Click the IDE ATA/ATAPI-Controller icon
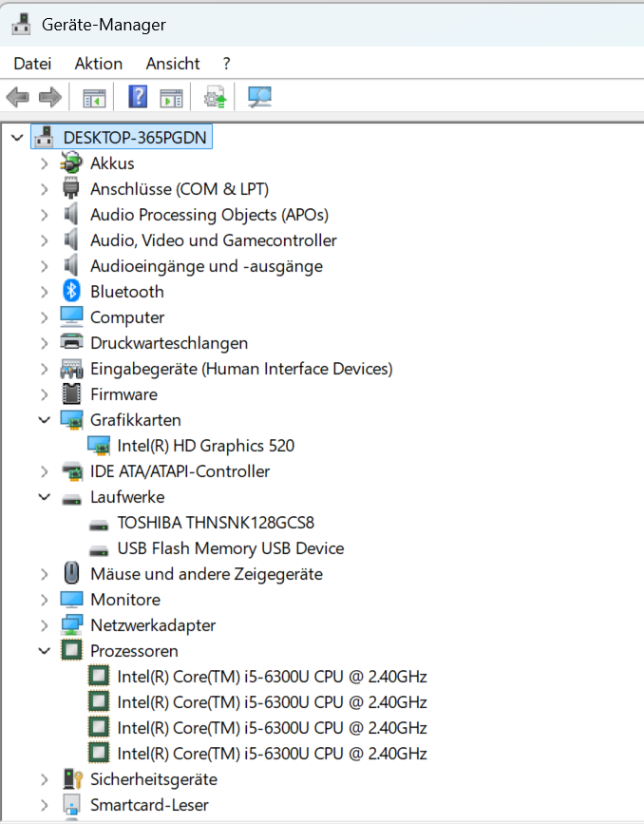Image resolution: width=644 pixels, height=824 pixels. (x=72, y=471)
